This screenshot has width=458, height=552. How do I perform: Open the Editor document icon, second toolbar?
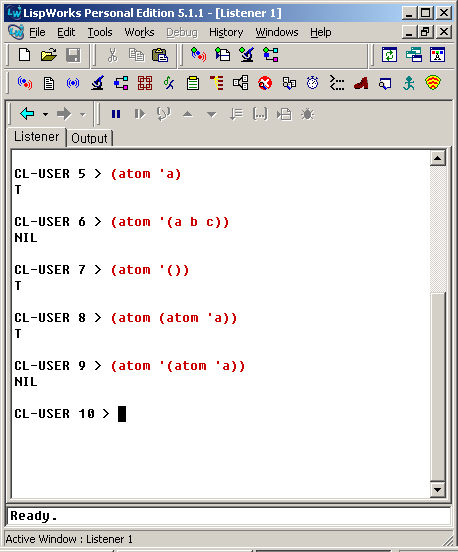[49, 83]
